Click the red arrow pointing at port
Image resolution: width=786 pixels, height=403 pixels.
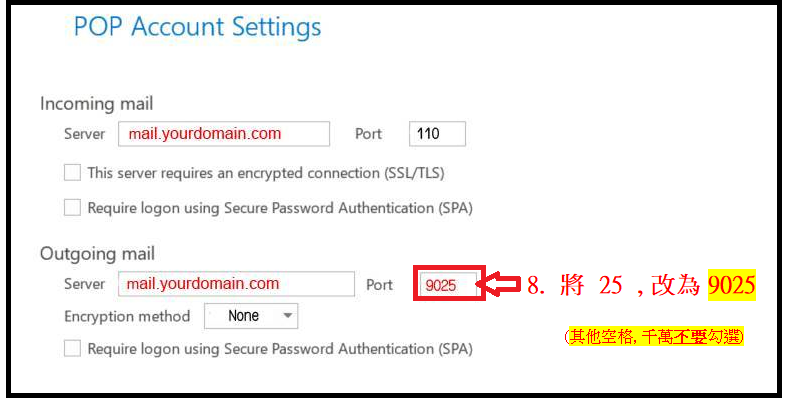(504, 285)
